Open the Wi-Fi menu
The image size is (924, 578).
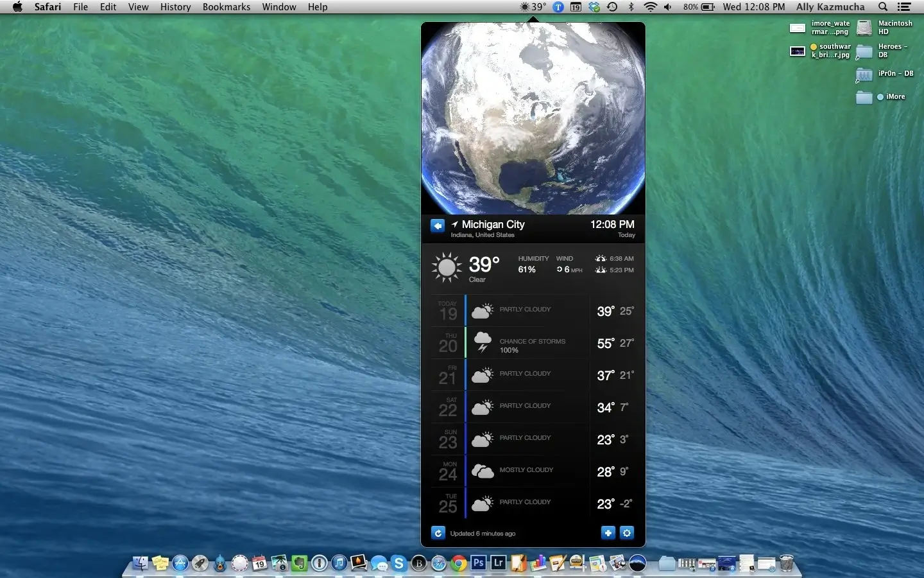pyautogui.click(x=651, y=7)
